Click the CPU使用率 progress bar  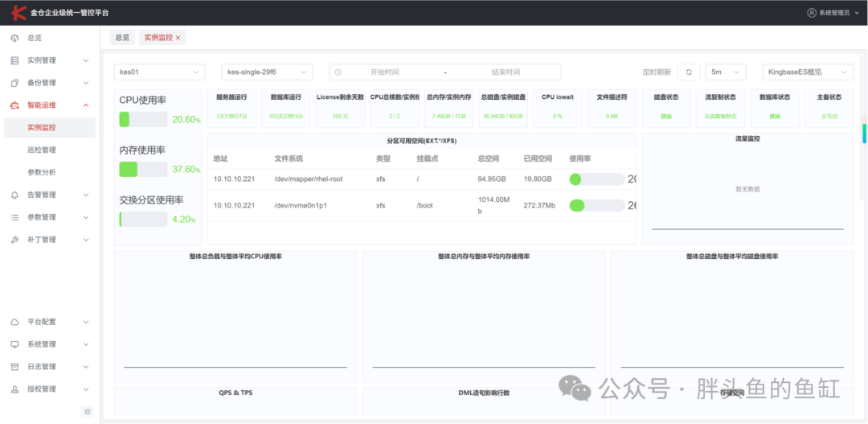143,119
